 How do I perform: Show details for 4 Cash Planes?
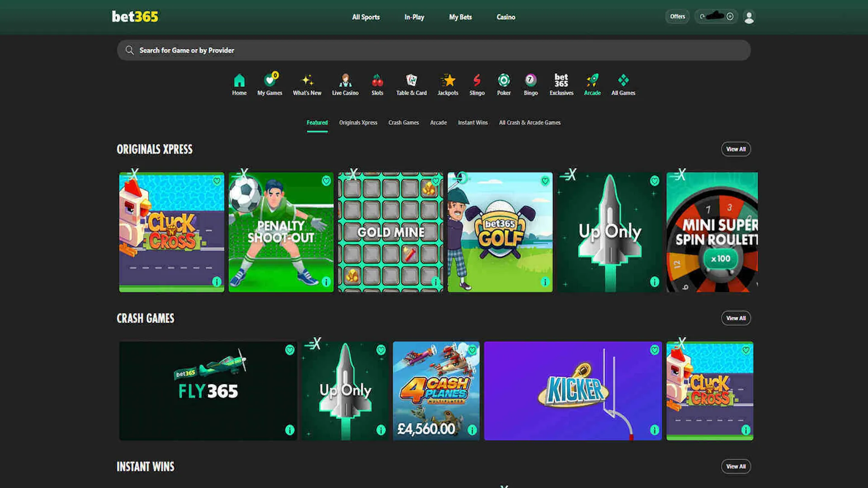(x=472, y=431)
